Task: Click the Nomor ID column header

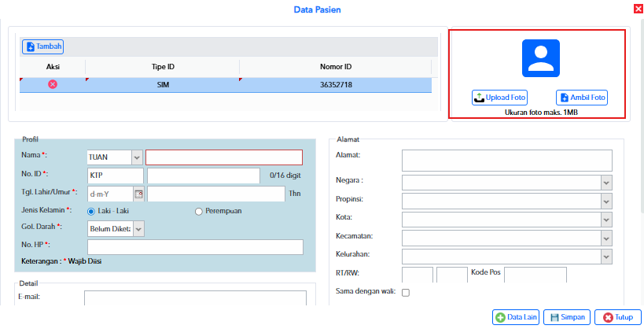Action: [x=336, y=67]
